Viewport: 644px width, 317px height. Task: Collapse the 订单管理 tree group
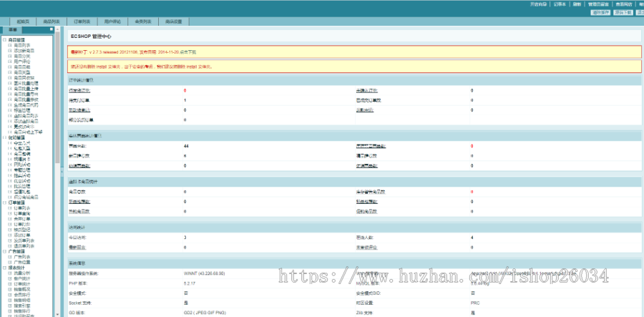pos(4,203)
